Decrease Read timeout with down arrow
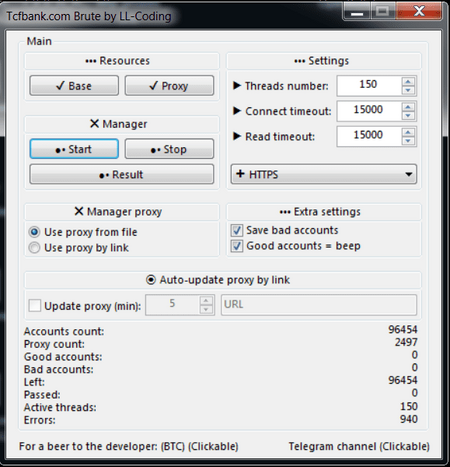The width and height of the screenshot is (450, 467). (408, 141)
